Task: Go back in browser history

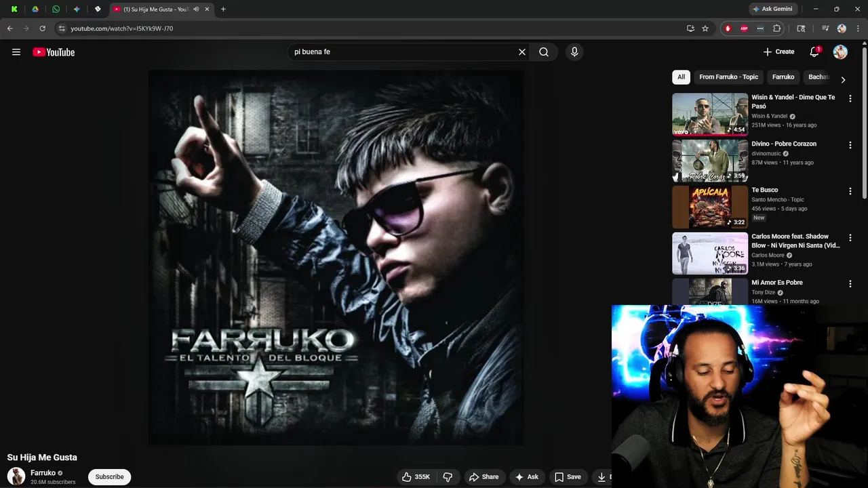Action: point(9,28)
